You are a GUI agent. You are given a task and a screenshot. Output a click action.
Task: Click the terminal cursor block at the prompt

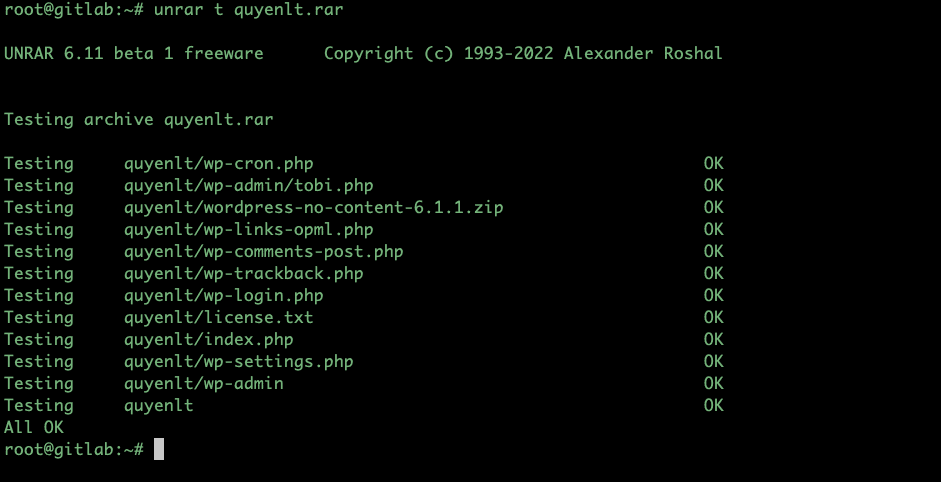(159, 449)
